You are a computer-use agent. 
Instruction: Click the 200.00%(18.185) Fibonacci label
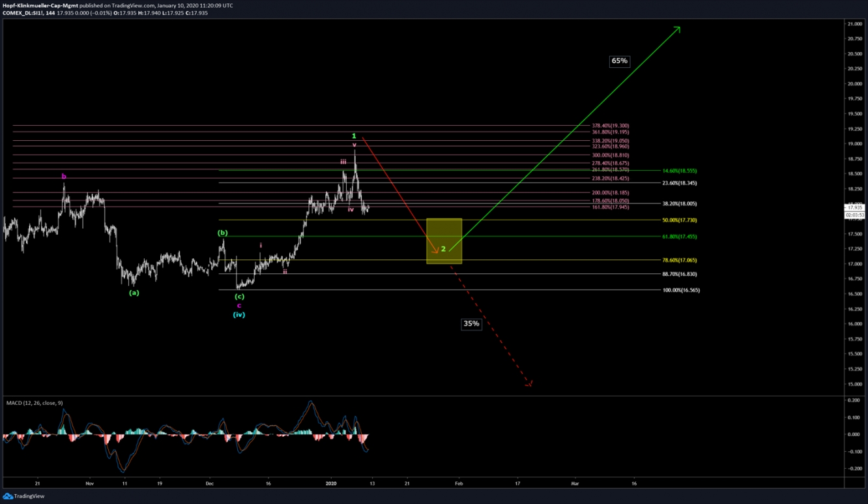[x=611, y=193]
